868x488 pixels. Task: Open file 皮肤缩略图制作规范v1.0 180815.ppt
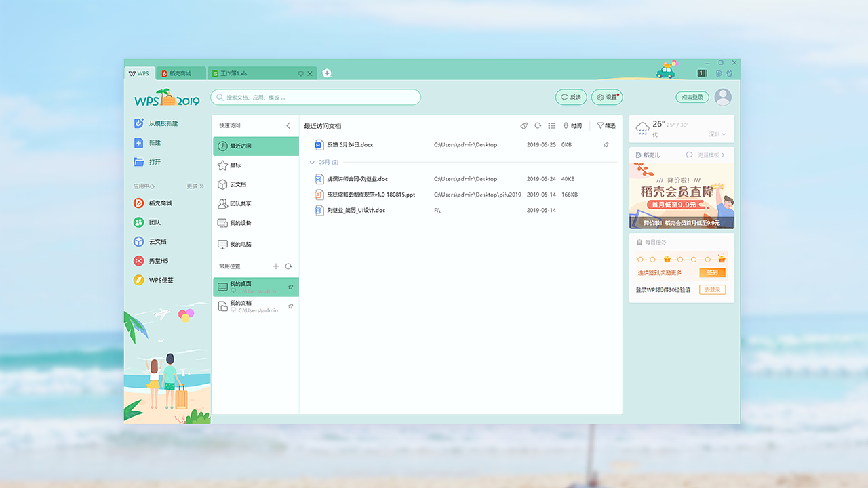click(x=371, y=195)
